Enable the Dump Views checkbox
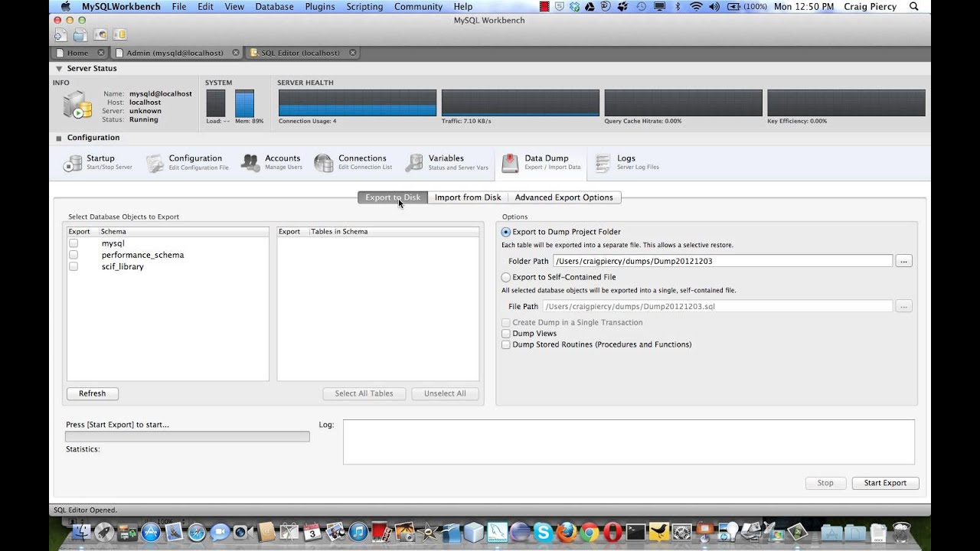980x551 pixels. tap(505, 334)
